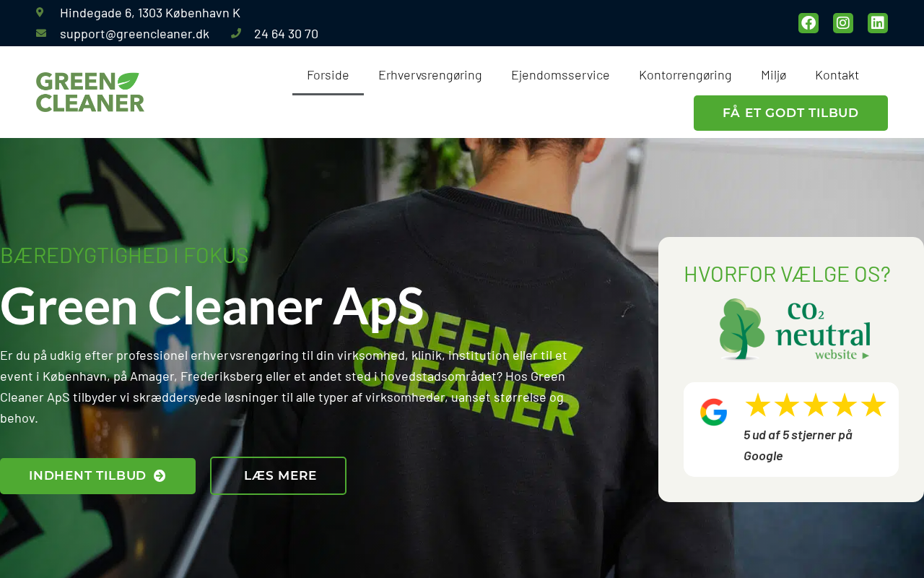This screenshot has height=578, width=924.
Task: Click the HVORFOR VÆLGE OS? heading
Action: coord(787,275)
